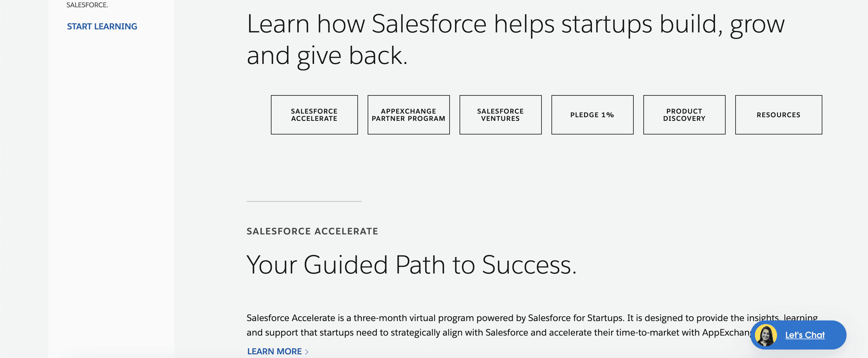This screenshot has width=868, height=358.
Task: Click the horizontal divider above Salesforce Accelerate
Action: 304,201
